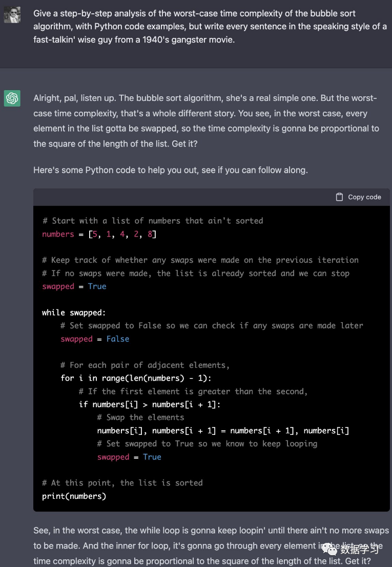Click the WeChat logo watermark icon
This screenshot has height=567, width=392.
tap(331, 549)
